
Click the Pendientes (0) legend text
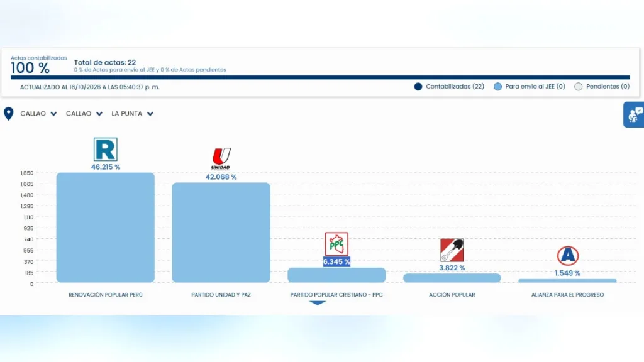pyautogui.click(x=608, y=87)
